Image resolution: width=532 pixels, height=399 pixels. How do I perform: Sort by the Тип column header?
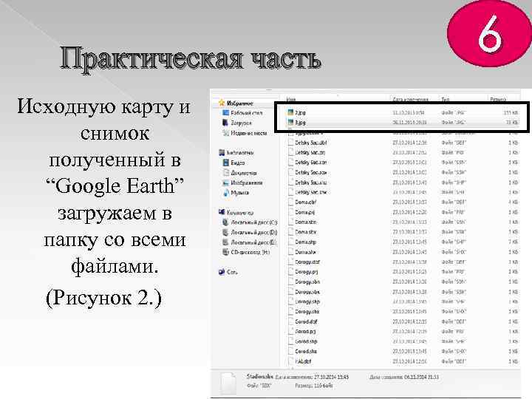pos(445,99)
